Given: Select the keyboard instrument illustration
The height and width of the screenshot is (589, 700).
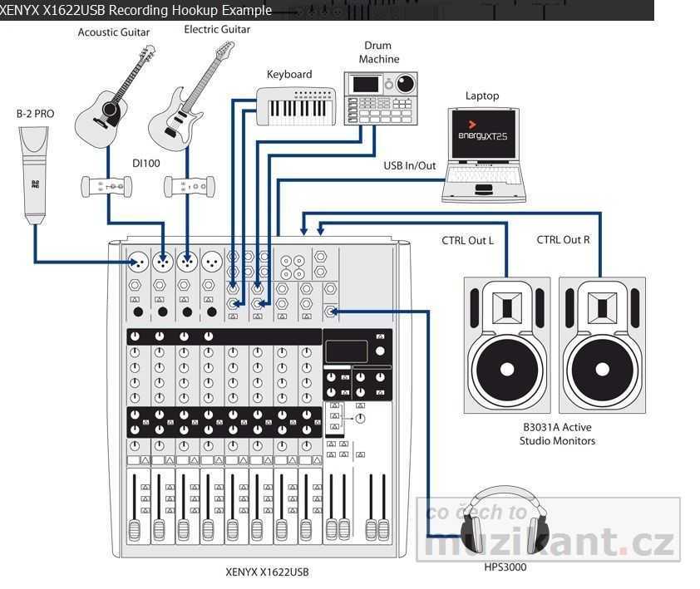Looking at the screenshot, I should point(296,106).
